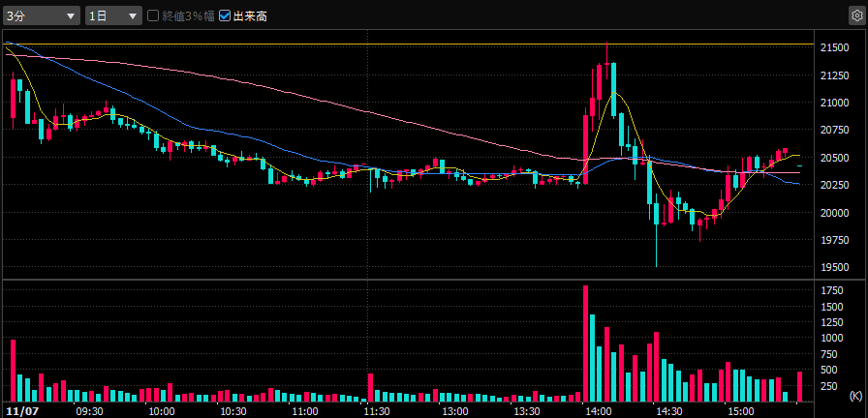
Task: Select the 09:30 time axis label
Action: tap(89, 411)
